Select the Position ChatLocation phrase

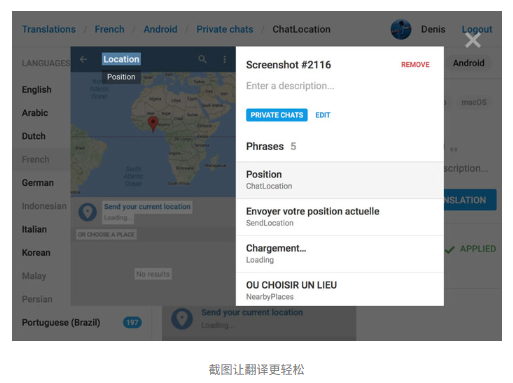coord(340,180)
